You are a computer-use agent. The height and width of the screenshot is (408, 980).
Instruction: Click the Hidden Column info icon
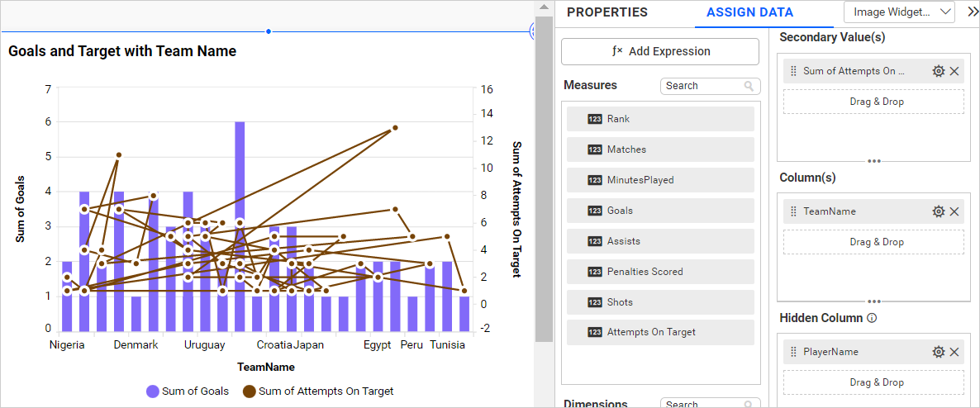tap(872, 318)
